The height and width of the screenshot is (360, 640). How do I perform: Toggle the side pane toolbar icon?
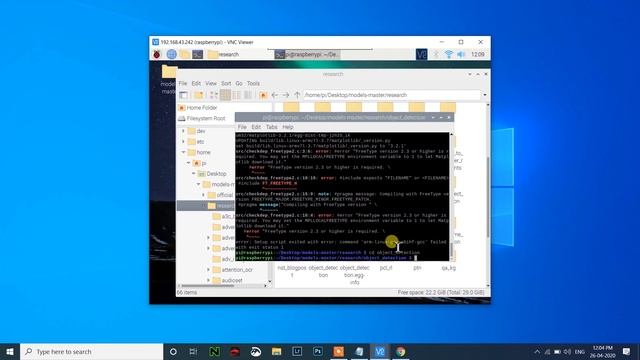[x=183, y=95]
